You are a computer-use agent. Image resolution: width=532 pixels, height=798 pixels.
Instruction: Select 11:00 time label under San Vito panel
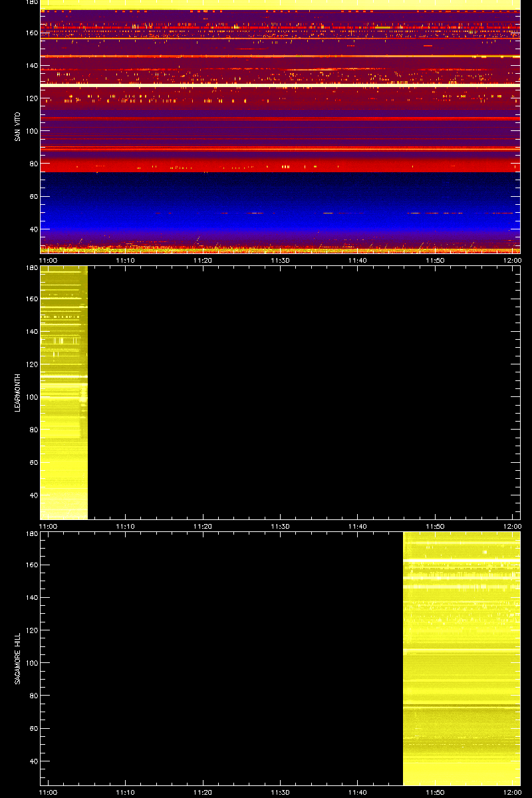point(48,261)
